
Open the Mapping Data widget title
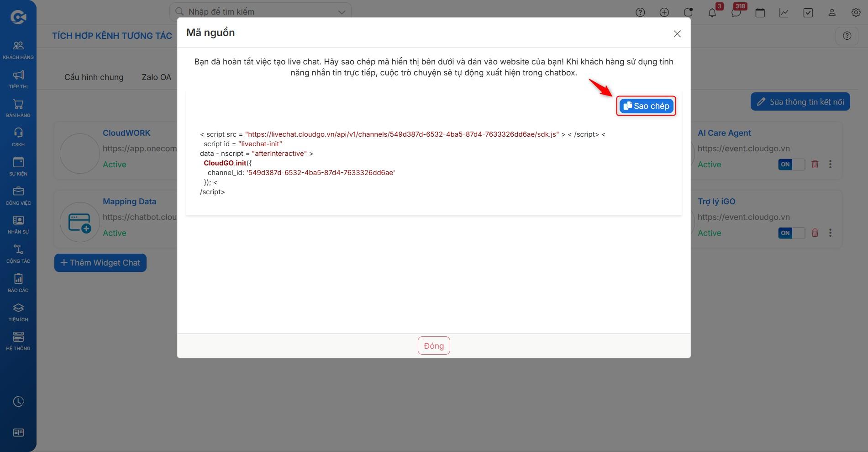129,202
